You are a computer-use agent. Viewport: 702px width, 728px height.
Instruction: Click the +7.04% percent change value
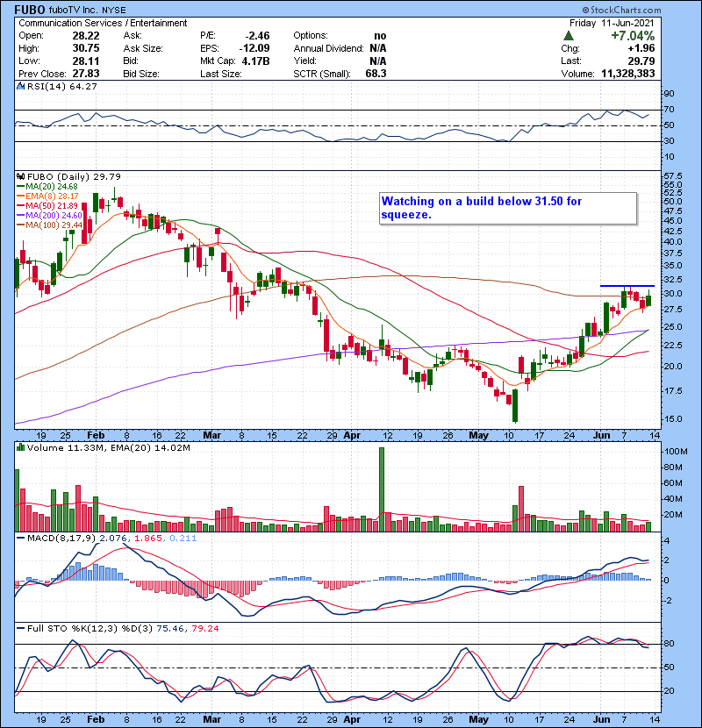(633, 36)
